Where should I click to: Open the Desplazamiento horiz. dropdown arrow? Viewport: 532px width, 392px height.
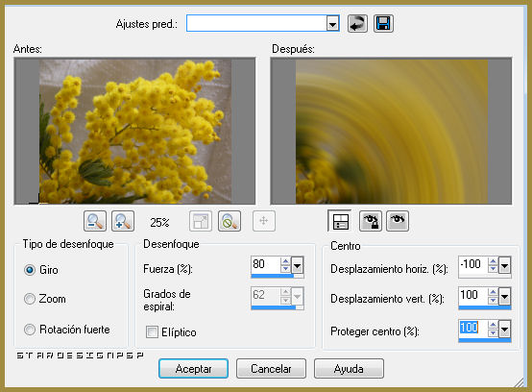[504, 265]
